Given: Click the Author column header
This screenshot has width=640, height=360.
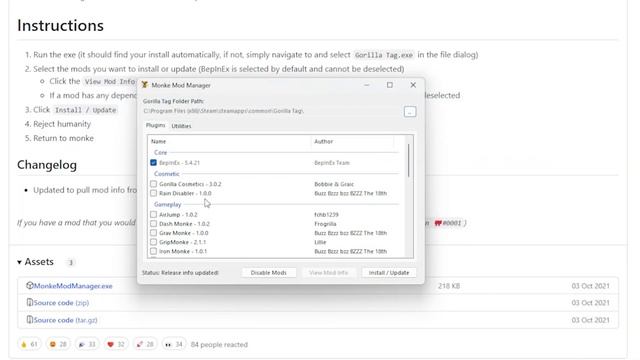Looking at the screenshot, I should [353, 141].
